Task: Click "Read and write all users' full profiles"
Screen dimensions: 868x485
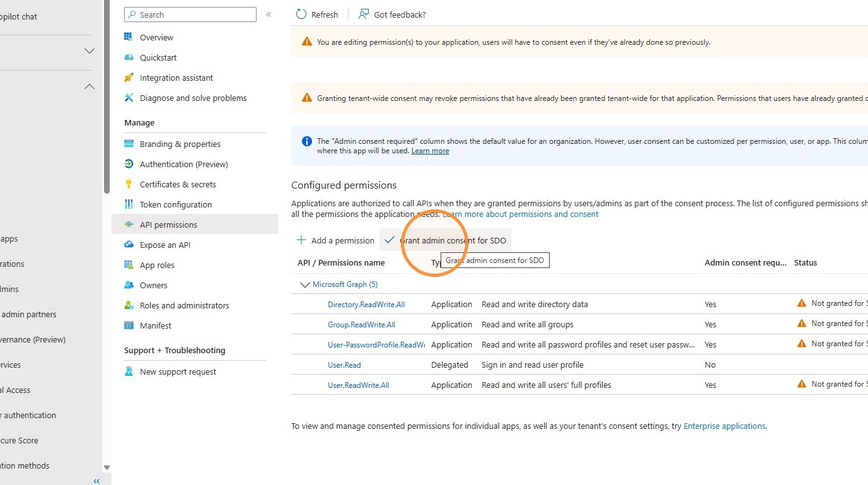Action: pos(547,385)
